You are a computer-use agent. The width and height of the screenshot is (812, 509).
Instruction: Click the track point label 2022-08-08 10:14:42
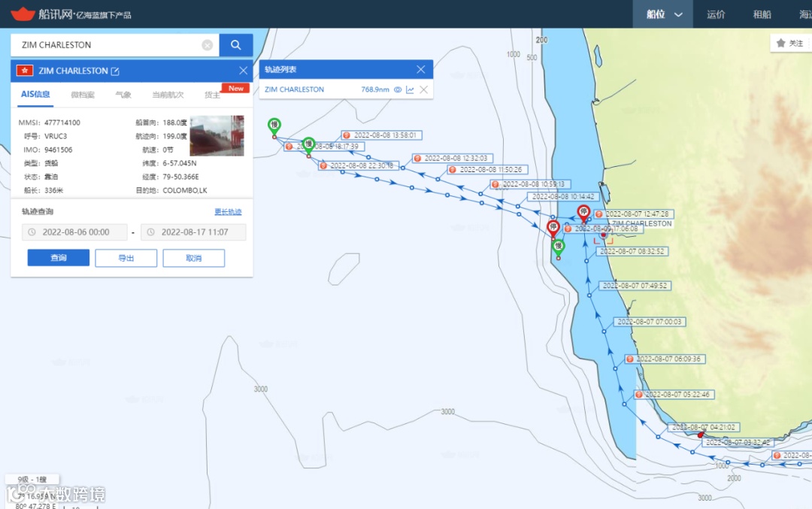point(563,196)
